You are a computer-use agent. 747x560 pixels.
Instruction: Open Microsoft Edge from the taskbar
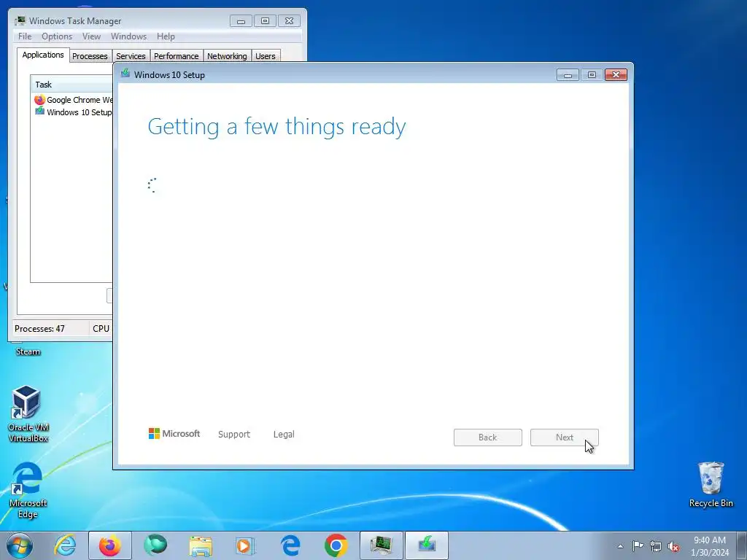[290, 545]
